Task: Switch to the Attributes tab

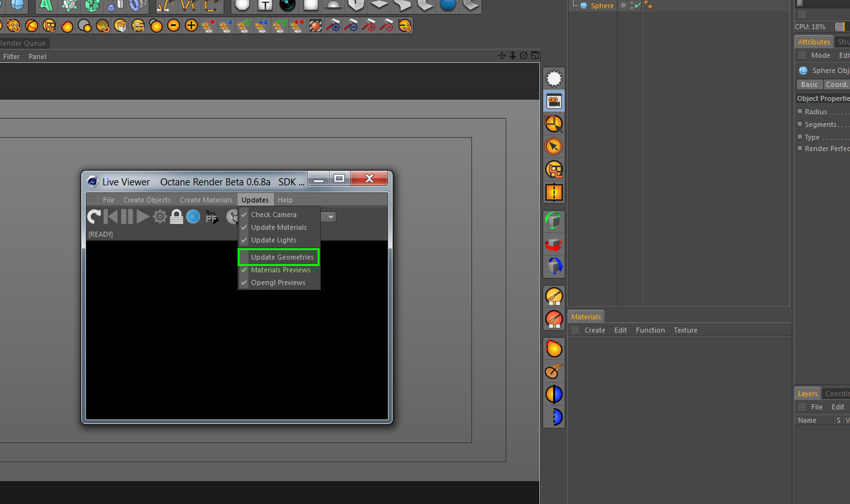Action: 814,42
